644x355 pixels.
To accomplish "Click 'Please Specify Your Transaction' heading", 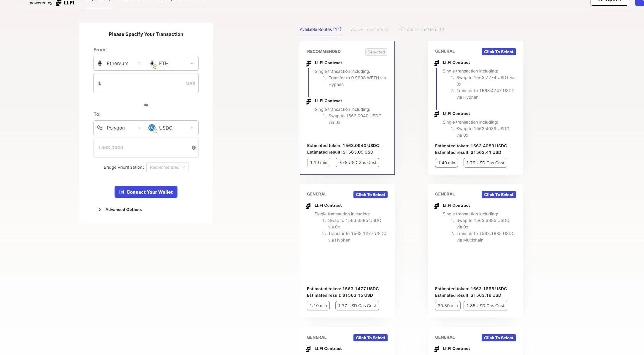I will tap(146, 34).
